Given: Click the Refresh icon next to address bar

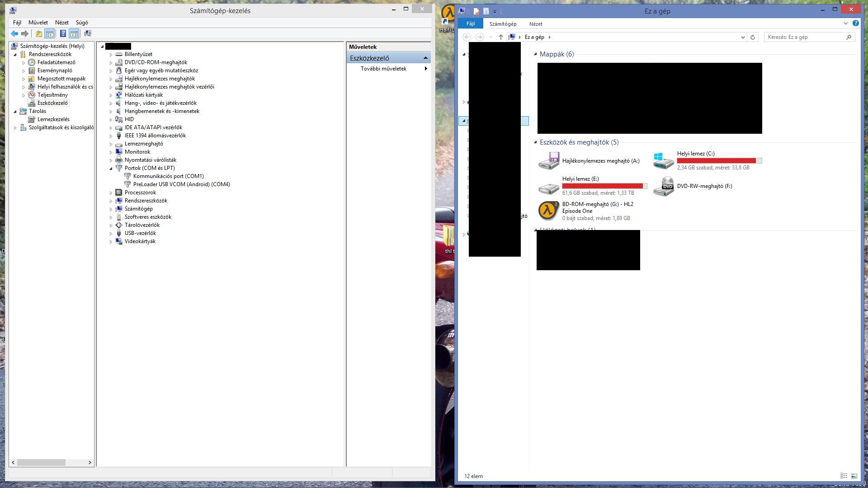Looking at the screenshot, I should tap(753, 37).
